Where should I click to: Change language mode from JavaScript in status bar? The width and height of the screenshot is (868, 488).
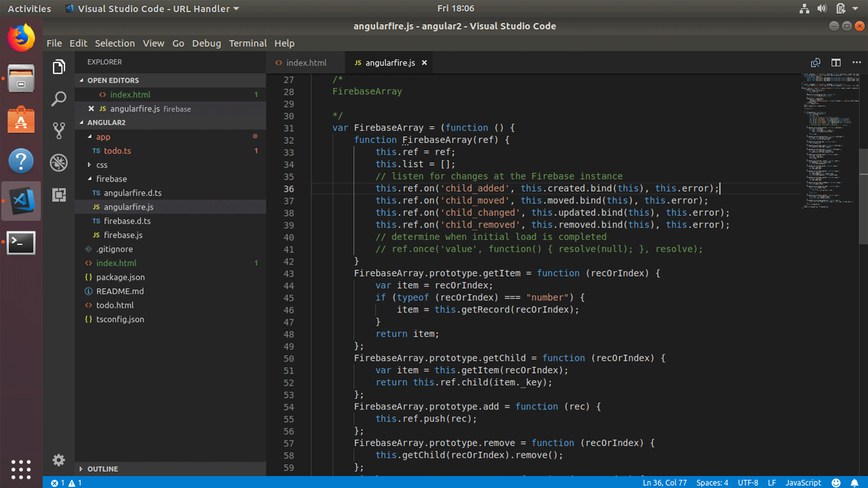click(x=803, y=483)
